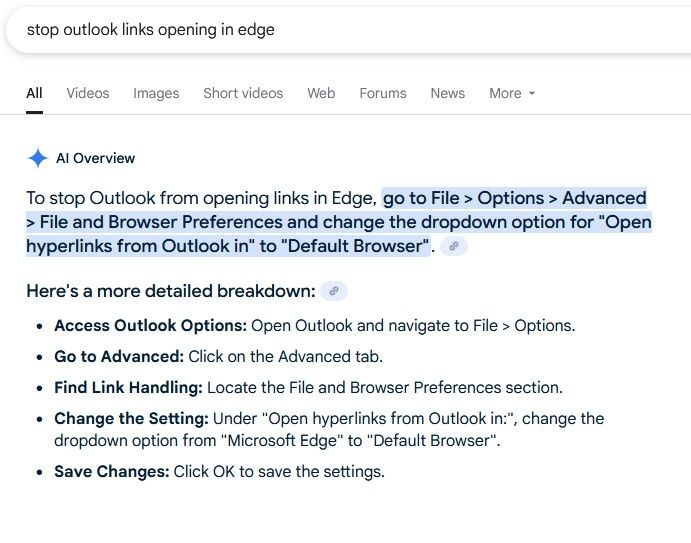Go to the Web results tab

[321, 93]
